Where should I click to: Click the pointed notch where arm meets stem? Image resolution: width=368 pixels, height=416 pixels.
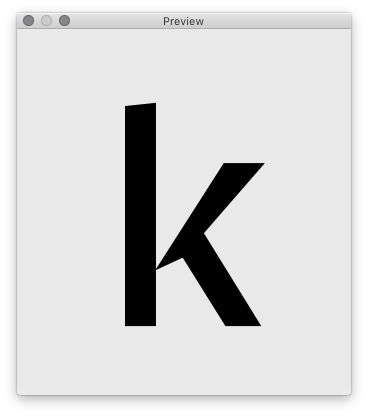coord(157,268)
